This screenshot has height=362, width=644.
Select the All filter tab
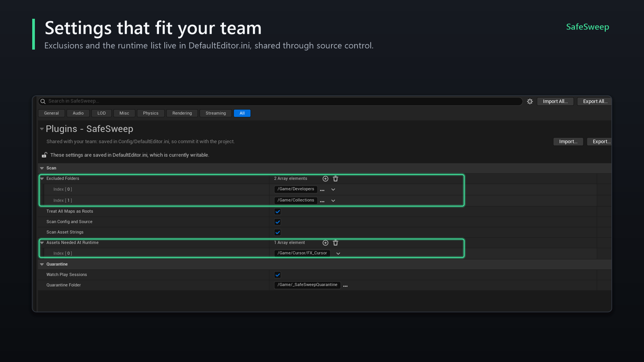tap(242, 113)
